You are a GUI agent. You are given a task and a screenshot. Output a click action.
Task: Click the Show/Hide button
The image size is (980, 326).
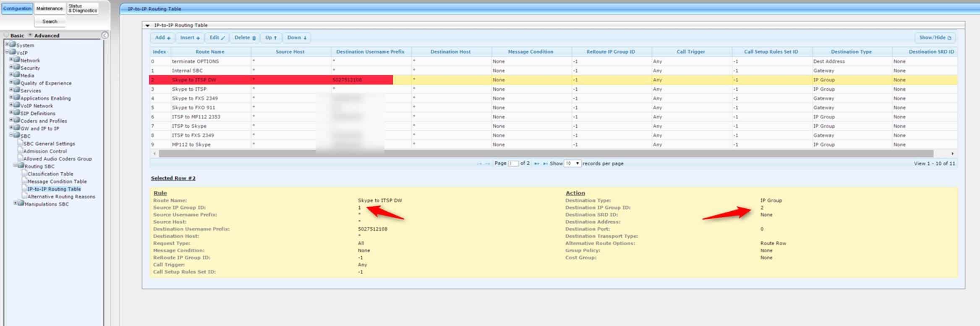[x=935, y=38]
